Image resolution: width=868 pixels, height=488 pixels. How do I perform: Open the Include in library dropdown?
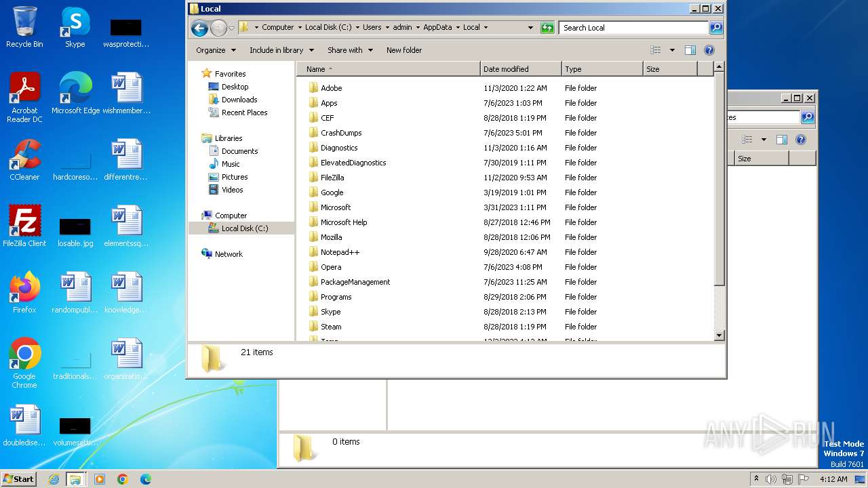[x=281, y=50]
